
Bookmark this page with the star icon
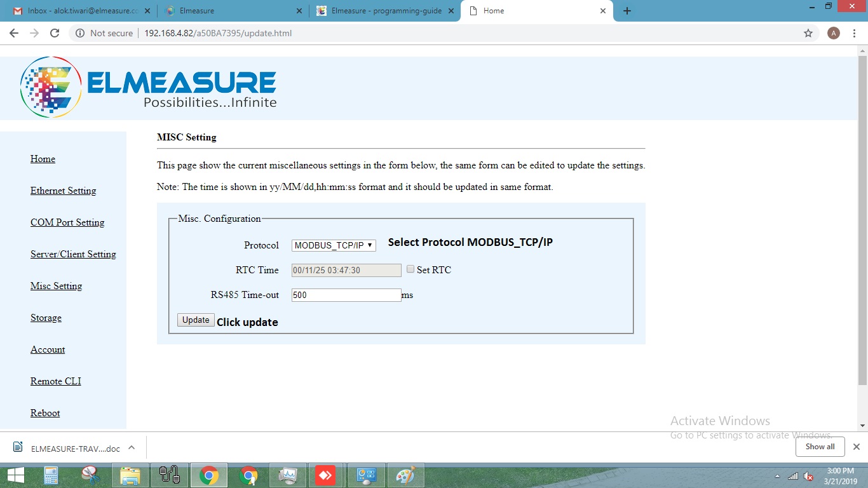pyautogui.click(x=808, y=33)
